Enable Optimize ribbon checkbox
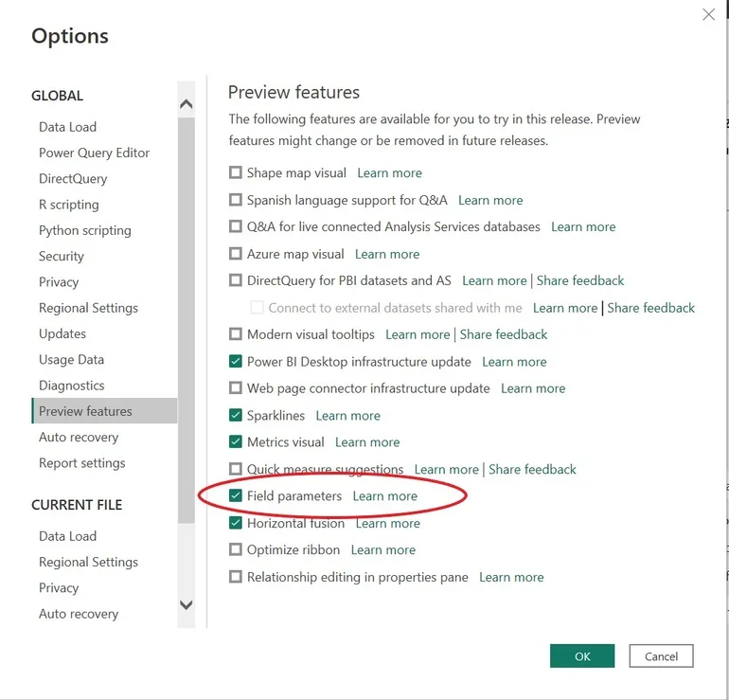729x700 pixels. (236, 549)
